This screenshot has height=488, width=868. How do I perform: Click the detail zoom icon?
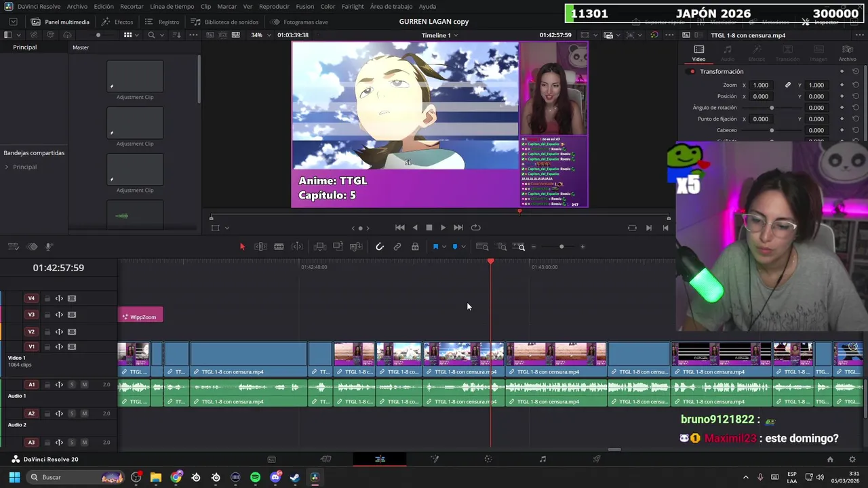tap(502, 247)
